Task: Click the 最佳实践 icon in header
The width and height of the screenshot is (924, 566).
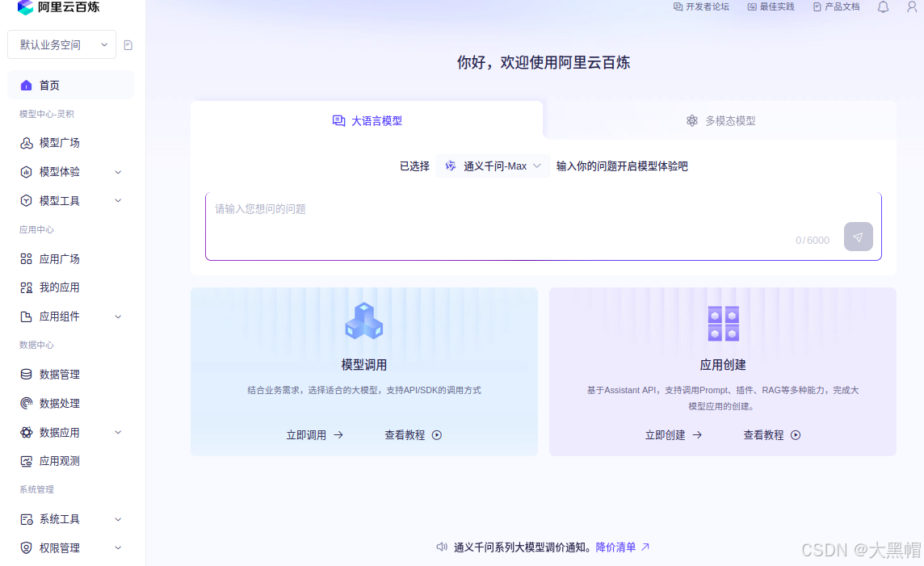Action: [752, 7]
